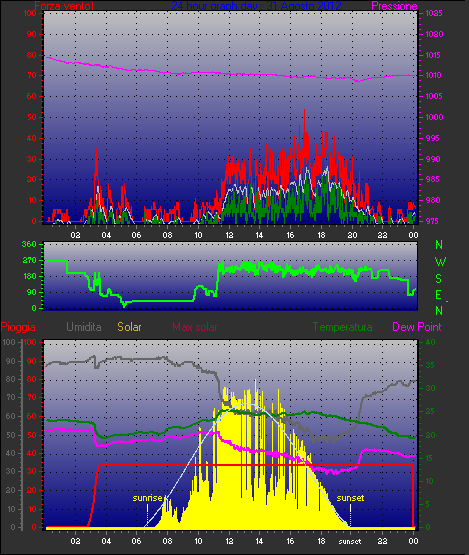Screen dimensions: 469x555
Task: Click the 1000 pressure axis value
Action: coord(434,117)
